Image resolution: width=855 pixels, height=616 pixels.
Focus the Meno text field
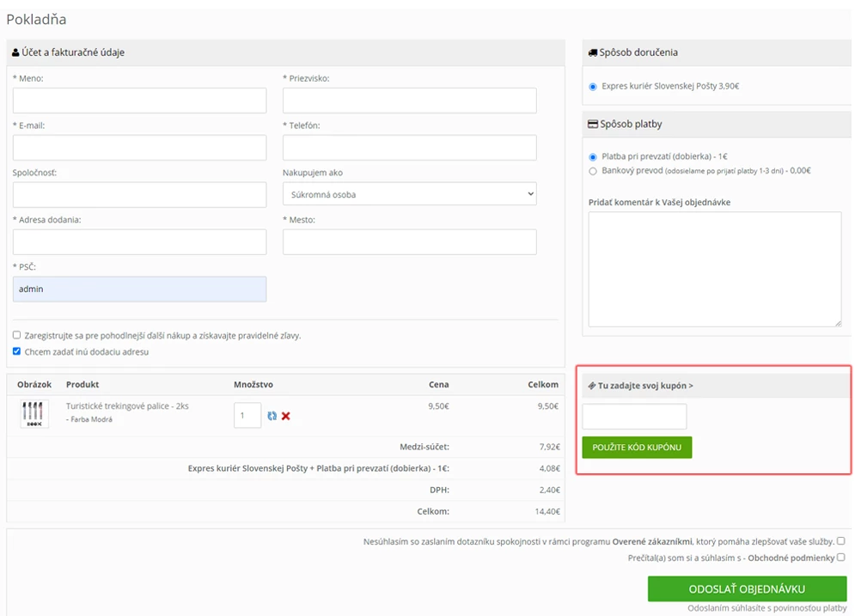[139, 101]
